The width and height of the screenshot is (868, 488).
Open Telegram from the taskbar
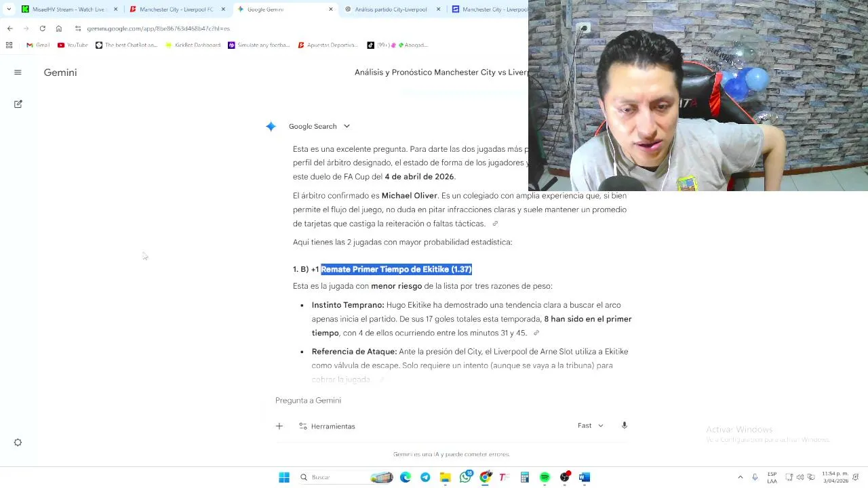click(x=425, y=477)
